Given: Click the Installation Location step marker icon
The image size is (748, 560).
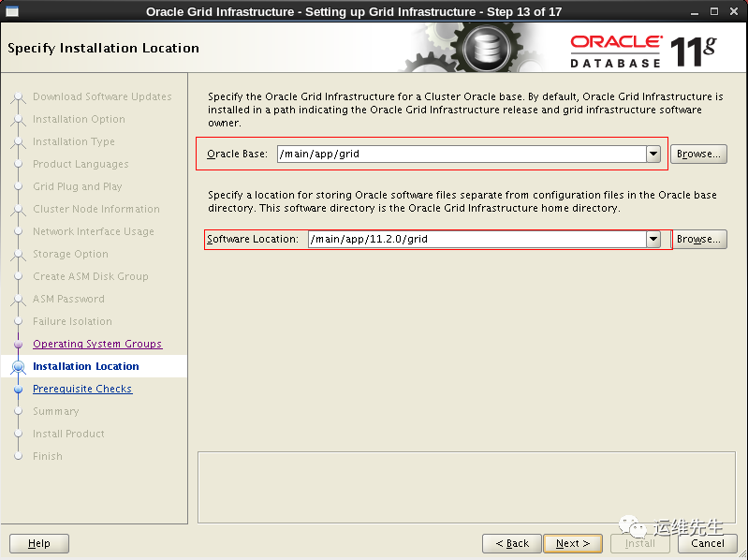Looking at the screenshot, I should tap(18, 366).
